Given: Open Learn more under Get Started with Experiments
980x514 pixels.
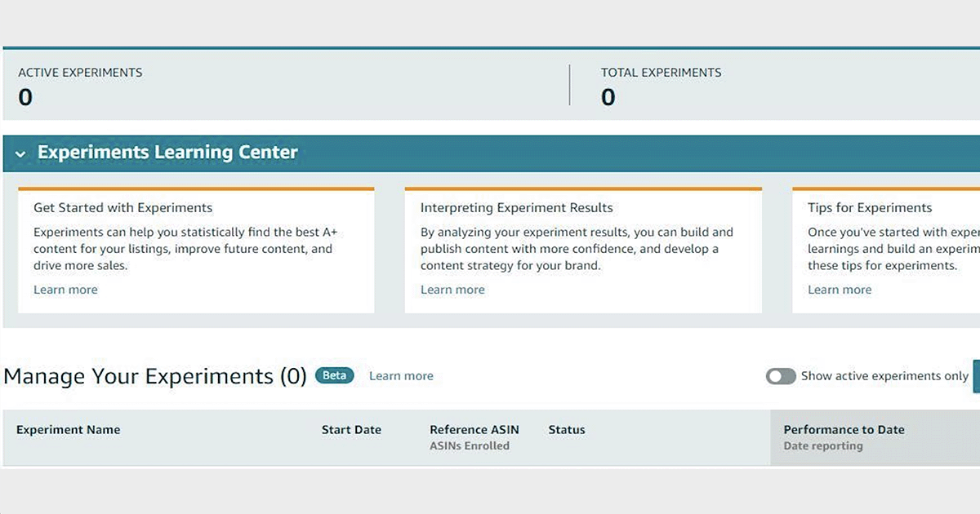Looking at the screenshot, I should pyautogui.click(x=65, y=290).
